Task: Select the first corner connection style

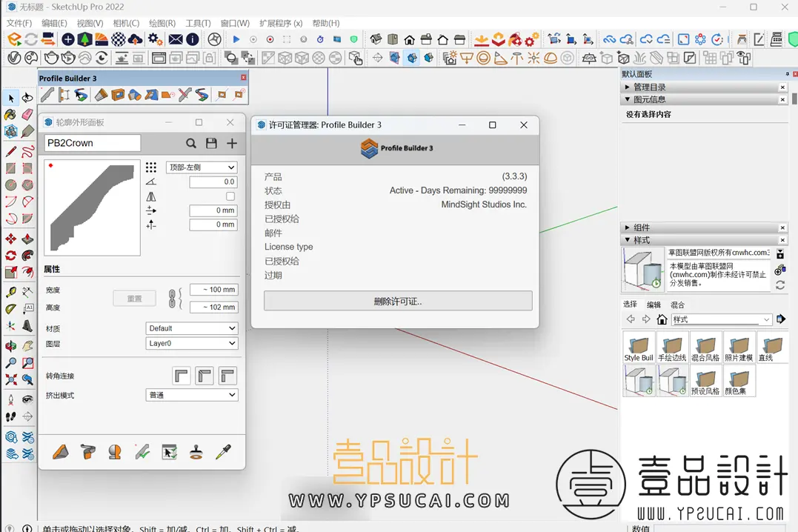Action: point(182,376)
